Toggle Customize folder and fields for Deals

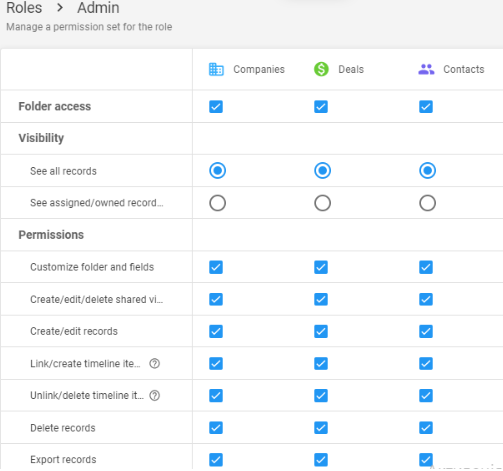(x=321, y=267)
